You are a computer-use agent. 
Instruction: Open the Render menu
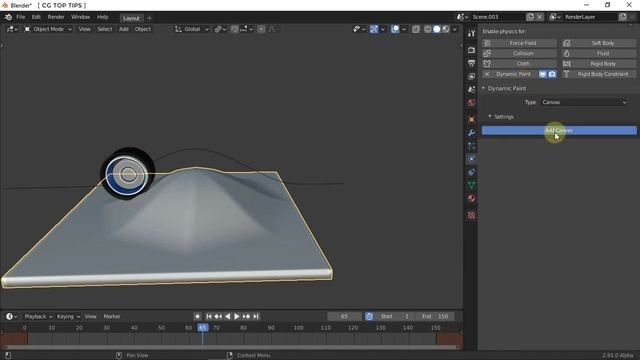tap(56, 17)
